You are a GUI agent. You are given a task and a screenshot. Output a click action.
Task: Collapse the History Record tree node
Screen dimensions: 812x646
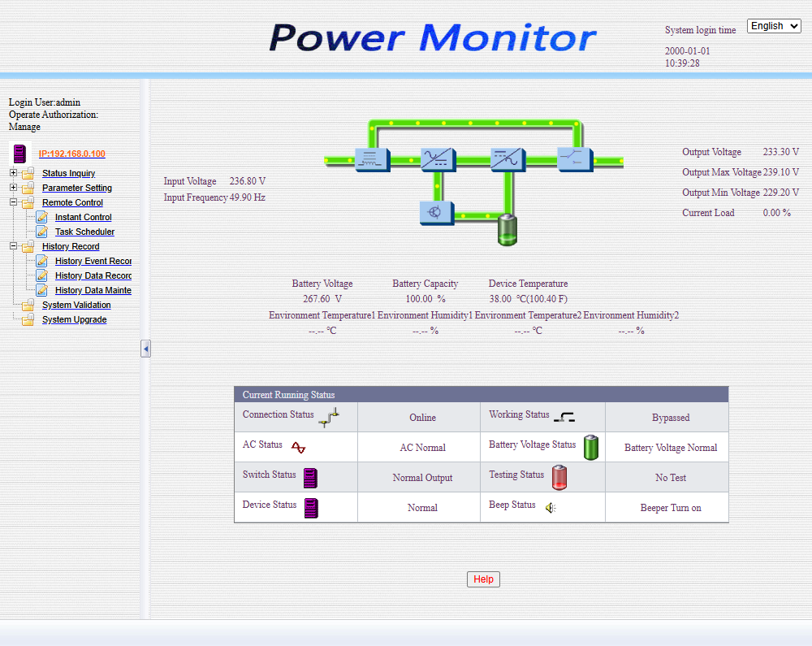tap(13, 246)
